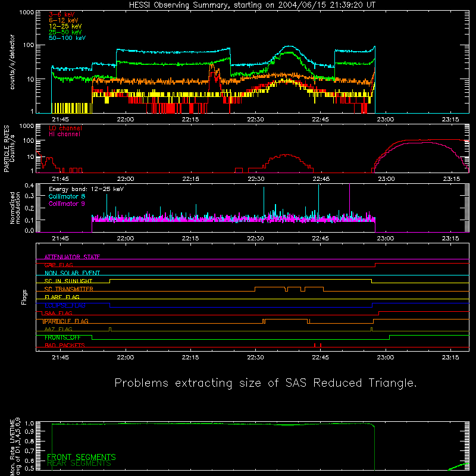Click the SC IN SUNLIGHT flag label
The image size is (476, 476).
pos(68,281)
